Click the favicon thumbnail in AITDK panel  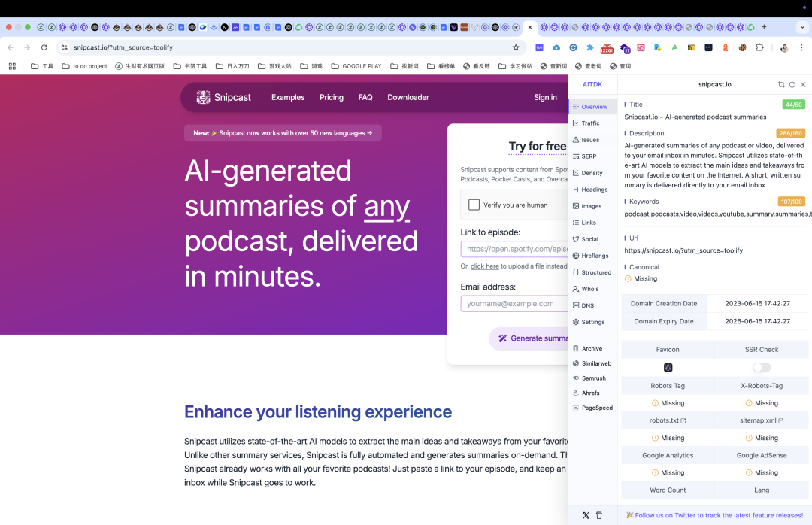[x=668, y=368]
